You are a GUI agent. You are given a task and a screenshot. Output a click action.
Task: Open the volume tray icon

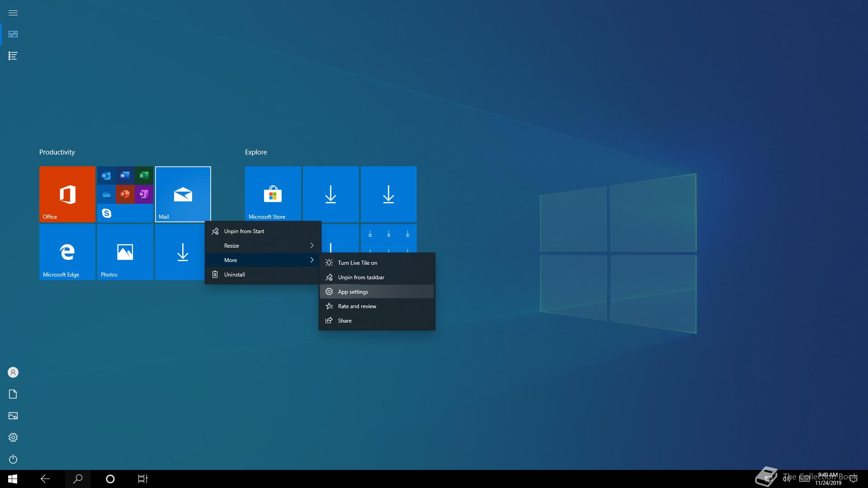pyautogui.click(x=787, y=479)
